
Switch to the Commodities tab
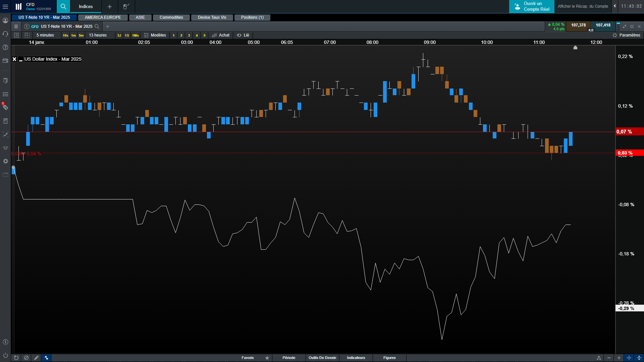click(171, 17)
